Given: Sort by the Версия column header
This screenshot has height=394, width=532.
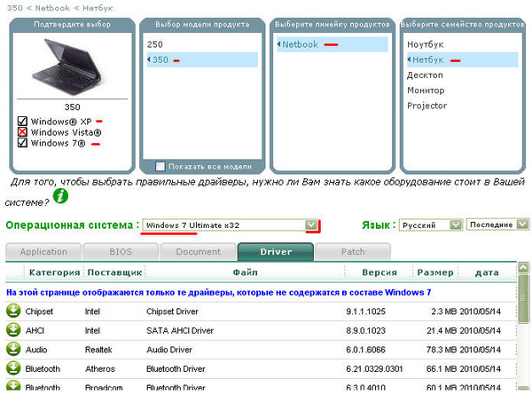Looking at the screenshot, I should [x=379, y=272].
